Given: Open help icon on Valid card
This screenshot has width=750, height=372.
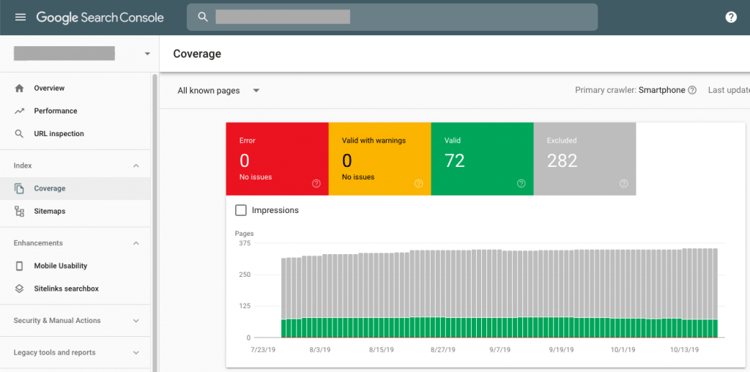Looking at the screenshot, I should coord(521,184).
